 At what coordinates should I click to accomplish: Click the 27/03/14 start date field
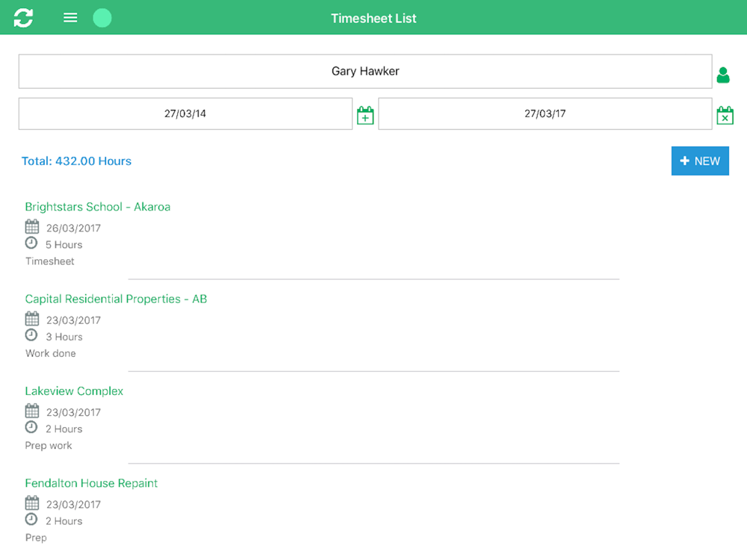click(x=185, y=113)
